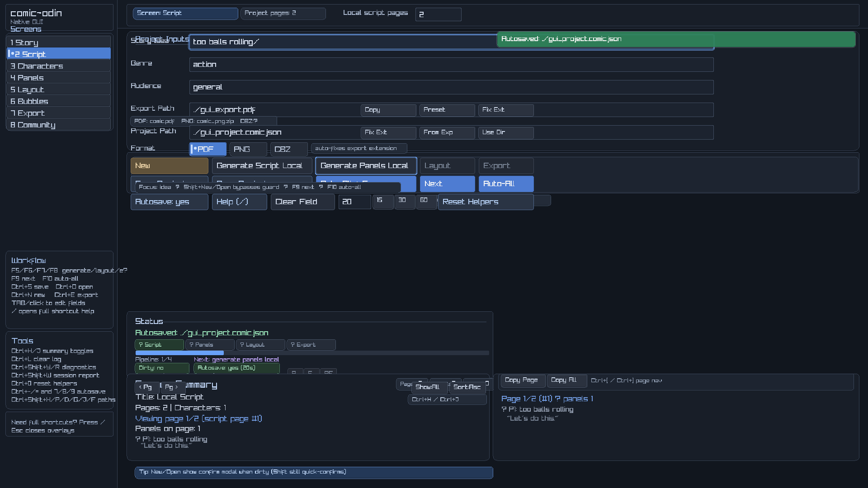Set autosave interval preset to 15
868x488 pixels.
(x=383, y=201)
